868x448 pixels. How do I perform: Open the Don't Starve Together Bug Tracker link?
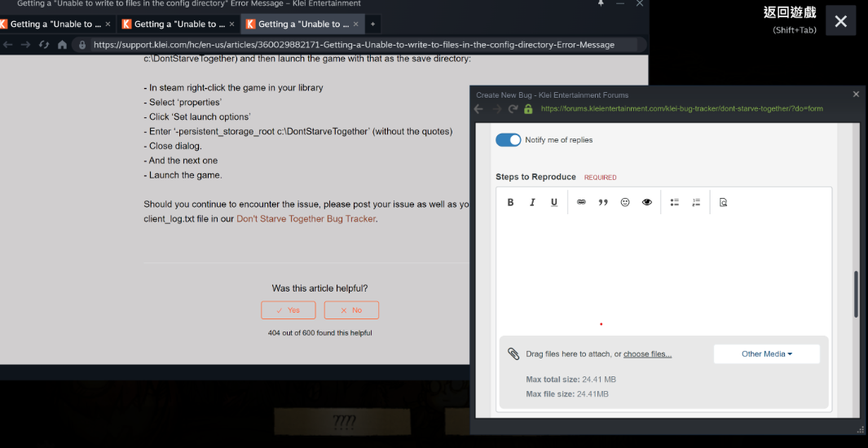click(306, 219)
